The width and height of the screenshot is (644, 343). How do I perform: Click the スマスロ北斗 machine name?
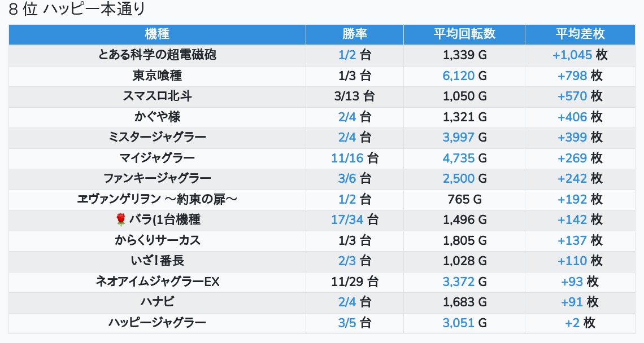point(157,96)
